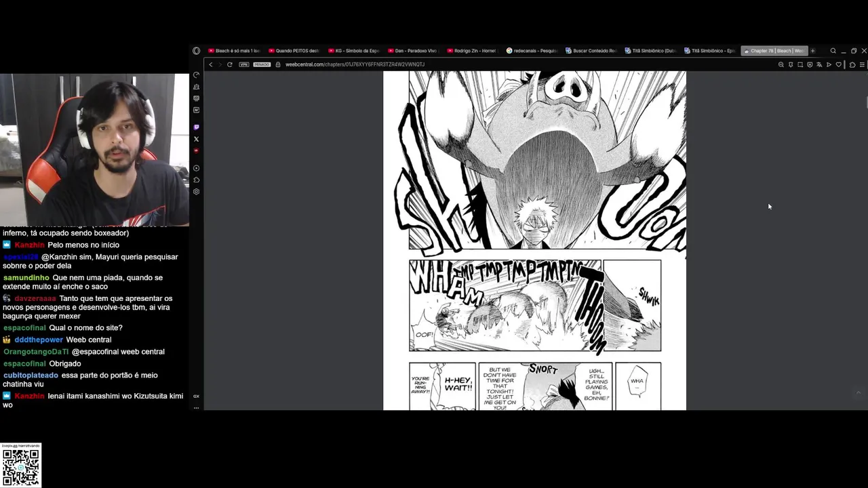This screenshot has height=488, width=868.
Task: Click chat text 'Qual o nome do site?'
Action: (x=85, y=328)
